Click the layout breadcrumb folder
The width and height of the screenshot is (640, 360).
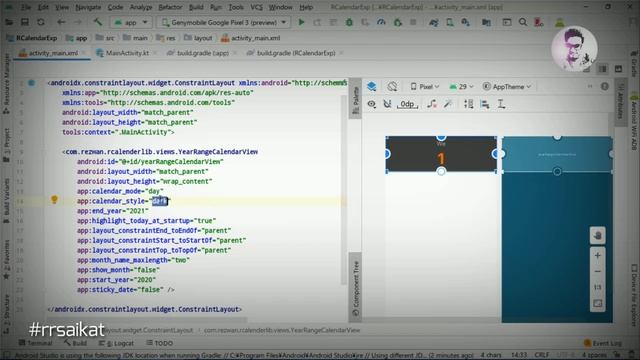(198, 38)
